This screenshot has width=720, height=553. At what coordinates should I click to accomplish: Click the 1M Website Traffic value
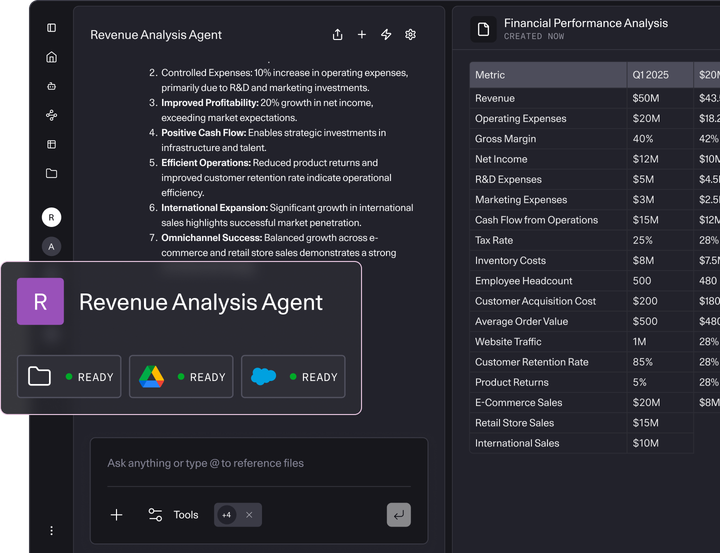639,341
